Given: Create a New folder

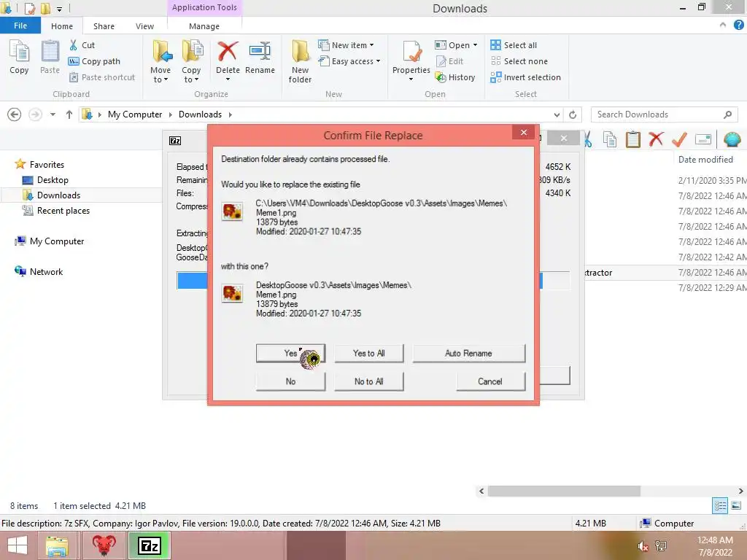Looking at the screenshot, I should (300, 61).
